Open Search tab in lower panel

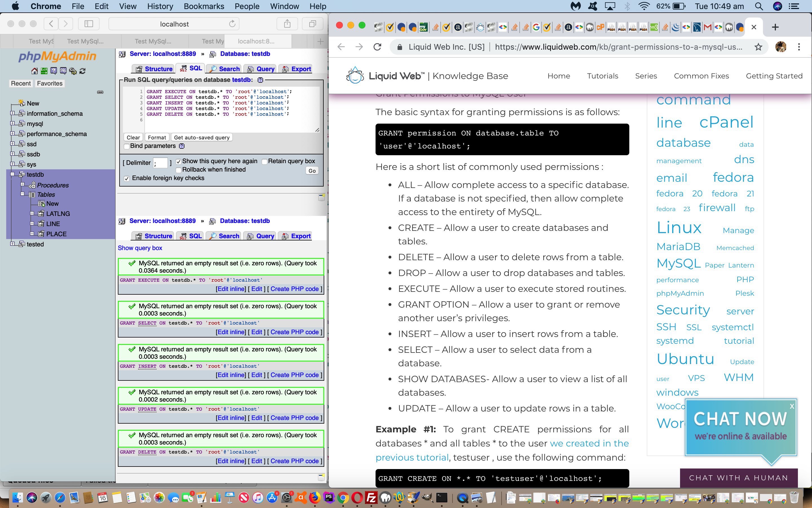pos(224,236)
